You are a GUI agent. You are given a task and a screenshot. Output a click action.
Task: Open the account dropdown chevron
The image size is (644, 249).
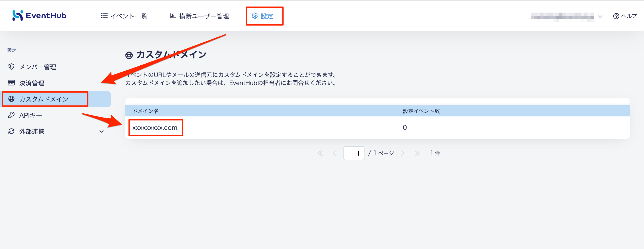(x=600, y=17)
